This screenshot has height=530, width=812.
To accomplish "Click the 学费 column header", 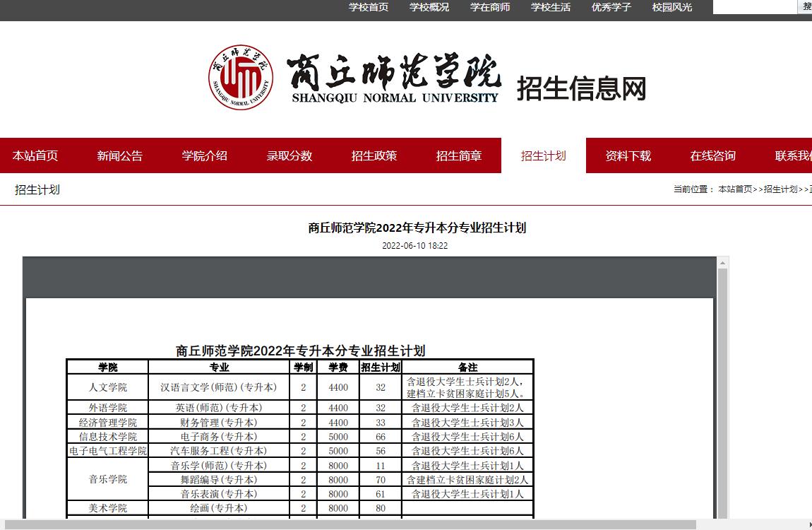I will click(x=338, y=367).
